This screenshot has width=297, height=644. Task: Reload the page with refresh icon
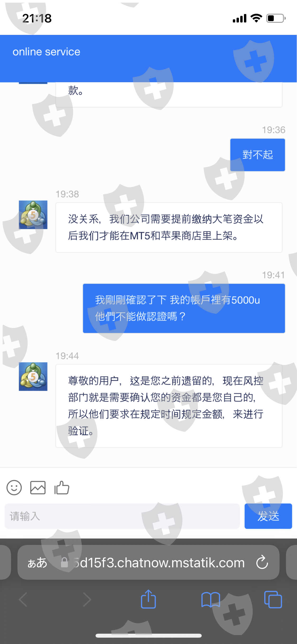(x=262, y=562)
